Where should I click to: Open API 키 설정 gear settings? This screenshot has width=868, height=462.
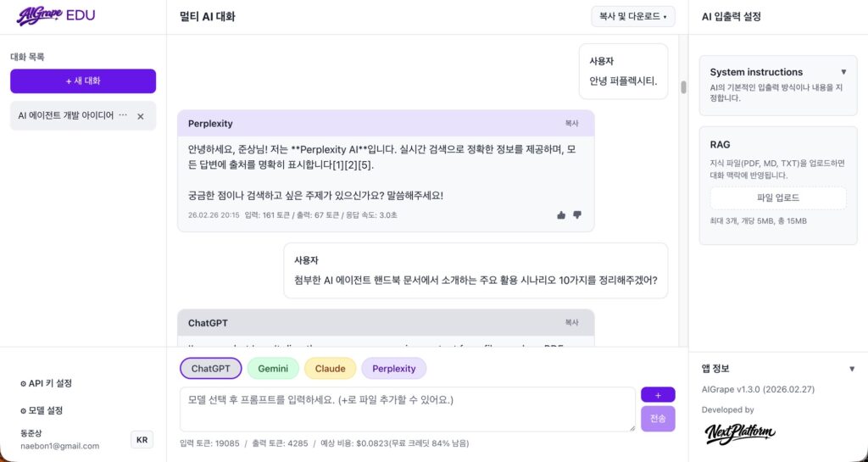pos(47,383)
